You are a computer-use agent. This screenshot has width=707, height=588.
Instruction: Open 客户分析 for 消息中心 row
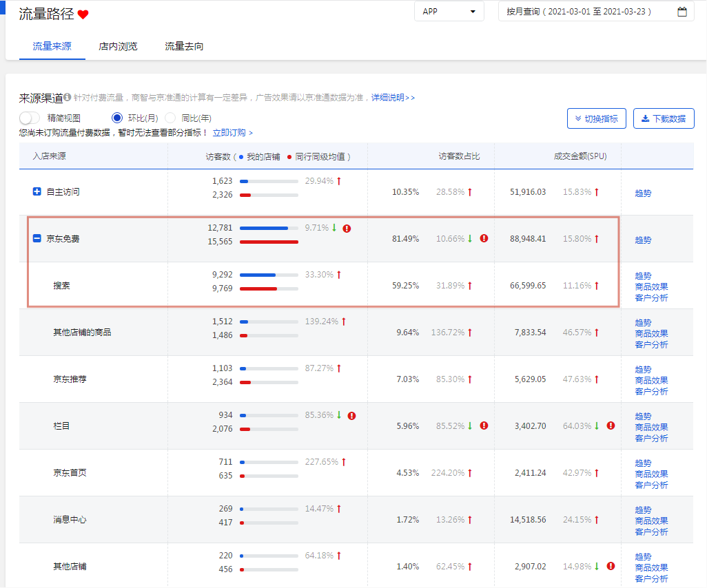point(651,532)
